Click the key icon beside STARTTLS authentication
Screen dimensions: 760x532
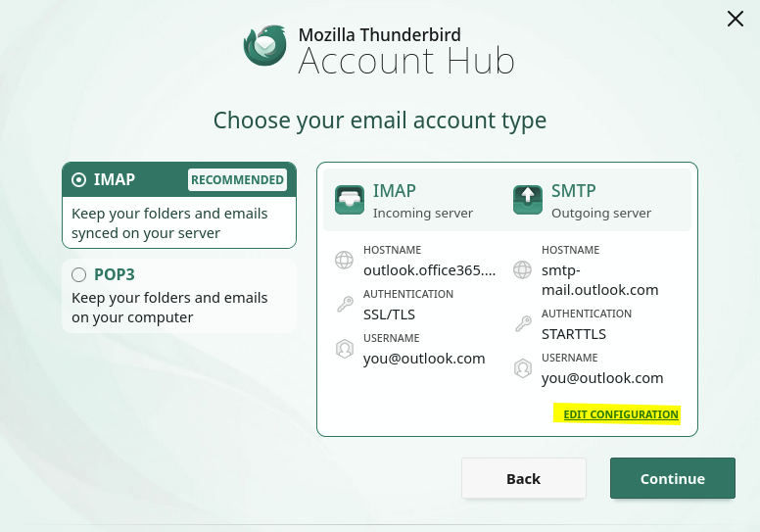tap(523, 324)
